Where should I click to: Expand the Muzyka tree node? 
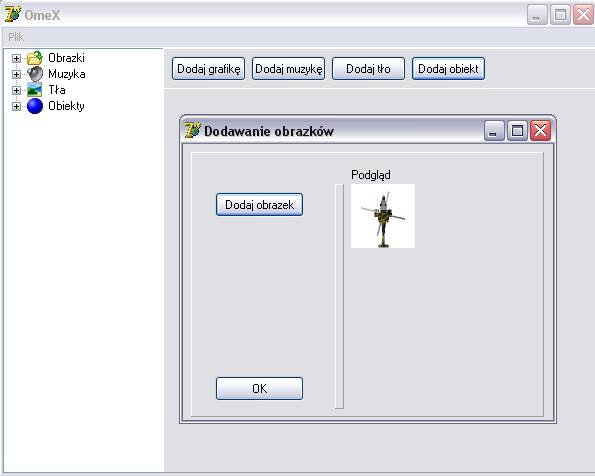16,74
